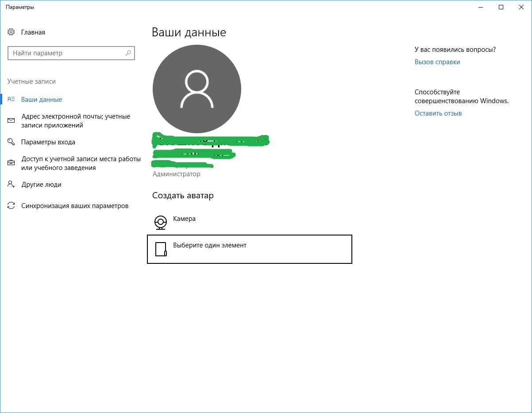Click the Создать аватар heading
Viewport: 532px width, 413px height.
[183, 195]
